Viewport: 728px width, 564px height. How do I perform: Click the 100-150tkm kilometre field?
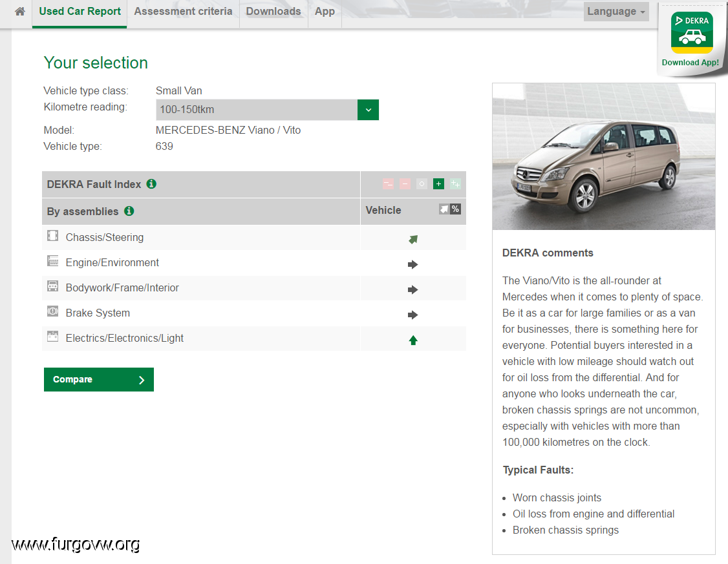[257, 110]
